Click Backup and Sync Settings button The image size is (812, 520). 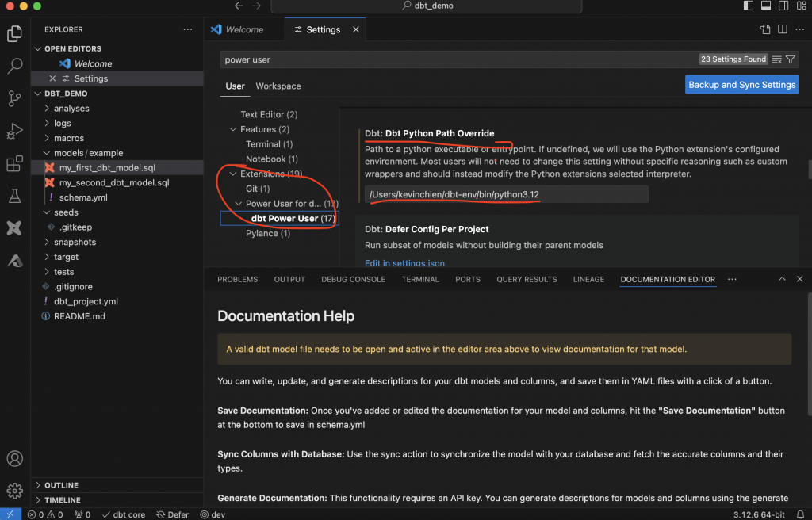[741, 85]
